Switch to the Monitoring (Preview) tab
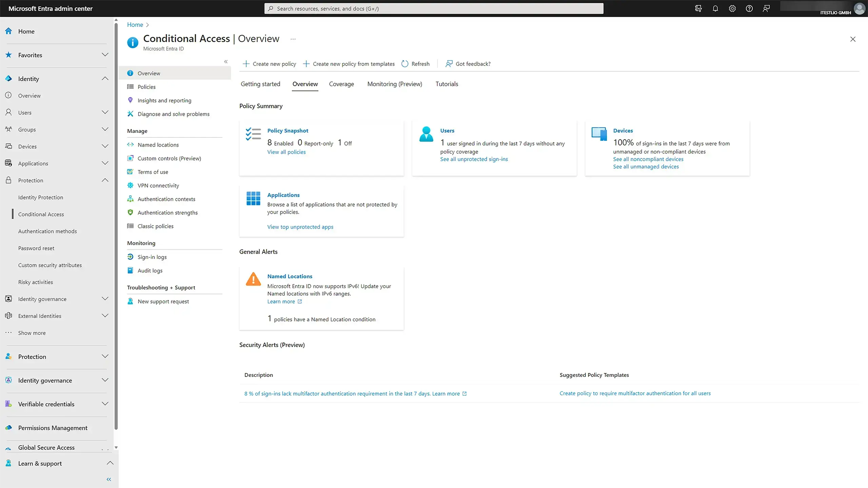 pyautogui.click(x=395, y=84)
